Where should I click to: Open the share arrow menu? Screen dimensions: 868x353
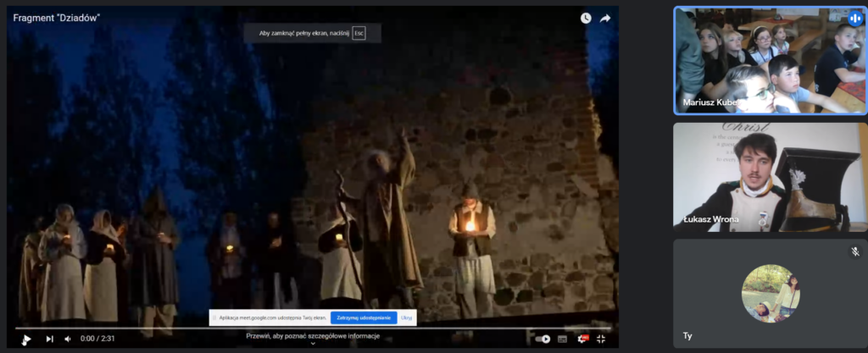(605, 18)
